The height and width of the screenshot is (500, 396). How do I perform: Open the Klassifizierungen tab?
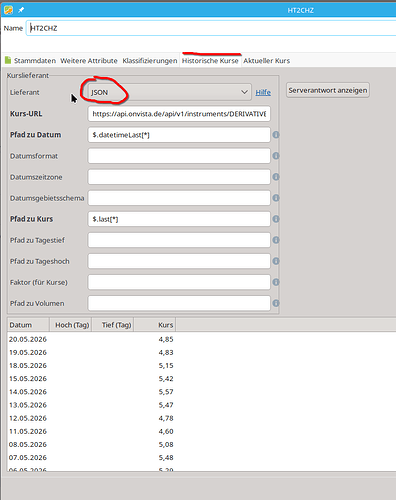(150, 61)
